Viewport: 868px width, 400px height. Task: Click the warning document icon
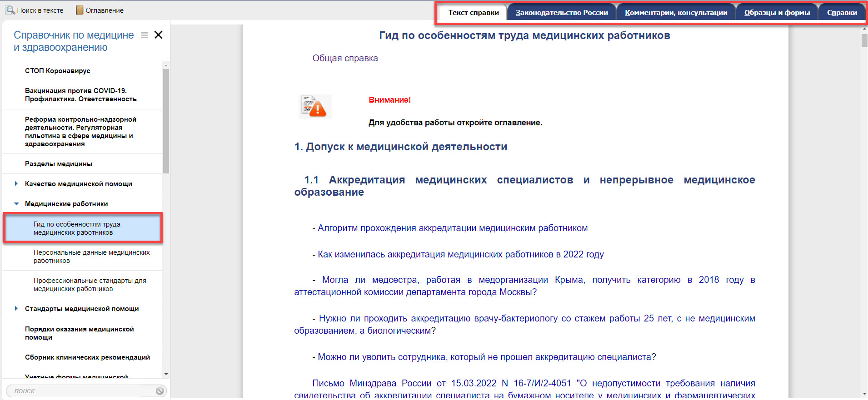[315, 106]
